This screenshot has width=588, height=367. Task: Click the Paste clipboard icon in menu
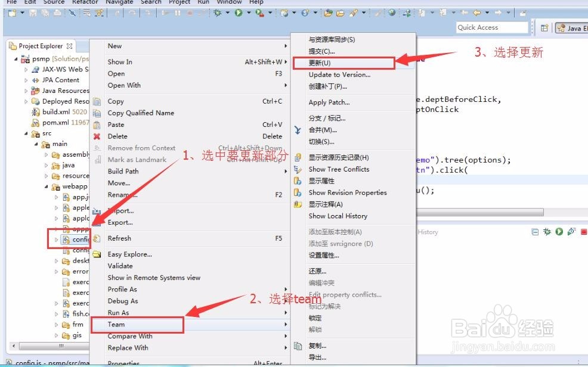click(97, 125)
